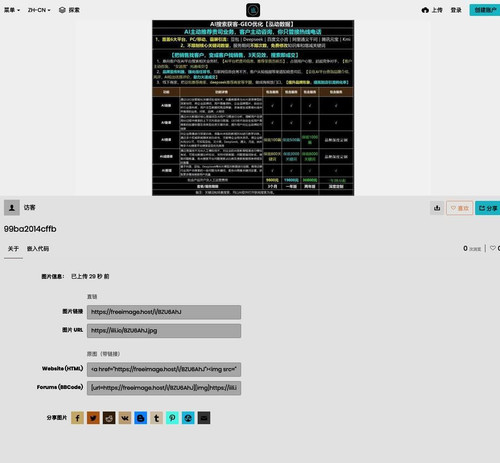Share image on VK
500x463 pixels.
tap(125, 418)
